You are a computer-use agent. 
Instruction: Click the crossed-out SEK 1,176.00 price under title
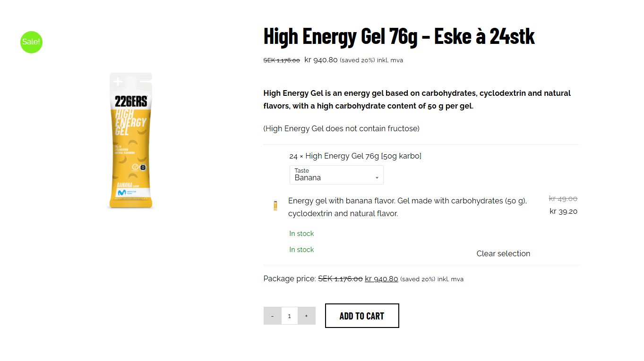pyautogui.click(x=282, y=60)
